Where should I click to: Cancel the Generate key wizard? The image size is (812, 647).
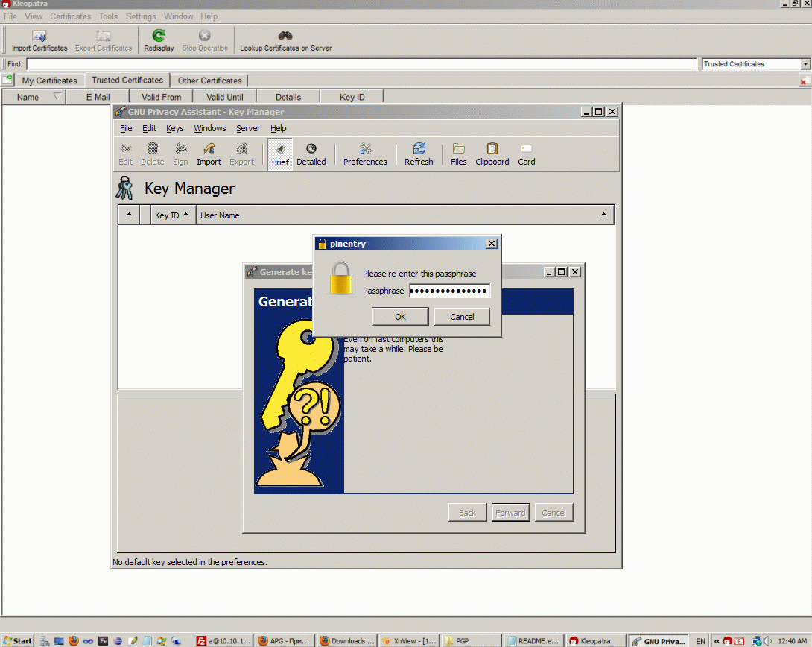[x=554, y=512]
